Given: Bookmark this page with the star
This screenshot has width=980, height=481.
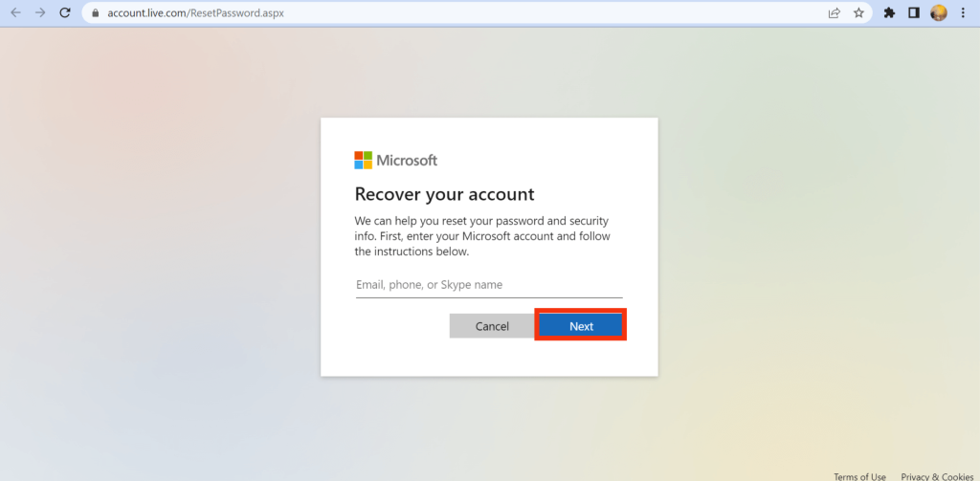Looking at the screenshot, I should (858, 12).
